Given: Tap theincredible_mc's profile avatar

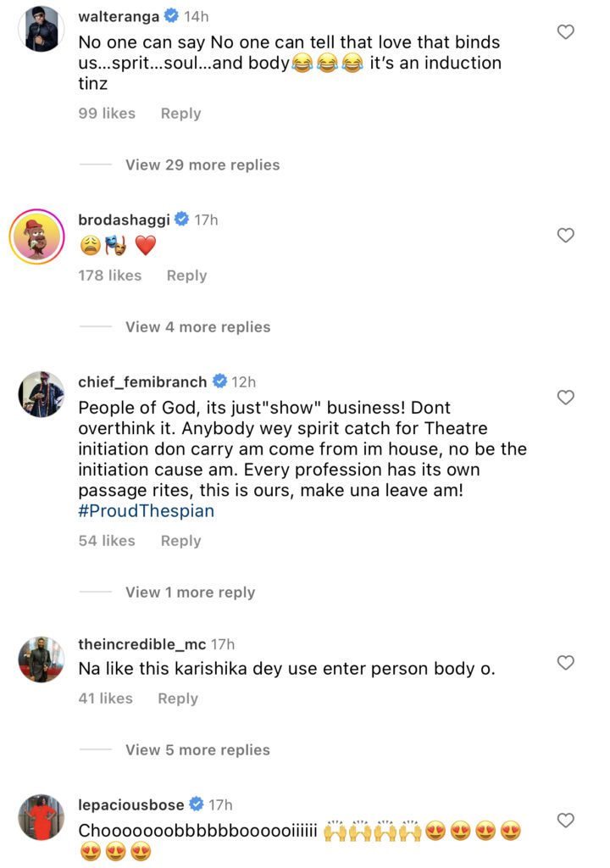Looking at the screenshot, I should click(41, 659).
